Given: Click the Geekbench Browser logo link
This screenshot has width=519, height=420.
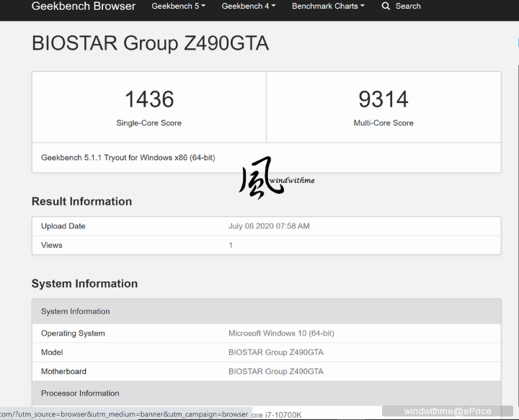Looking at the screenshot, I should pos(84,6).
